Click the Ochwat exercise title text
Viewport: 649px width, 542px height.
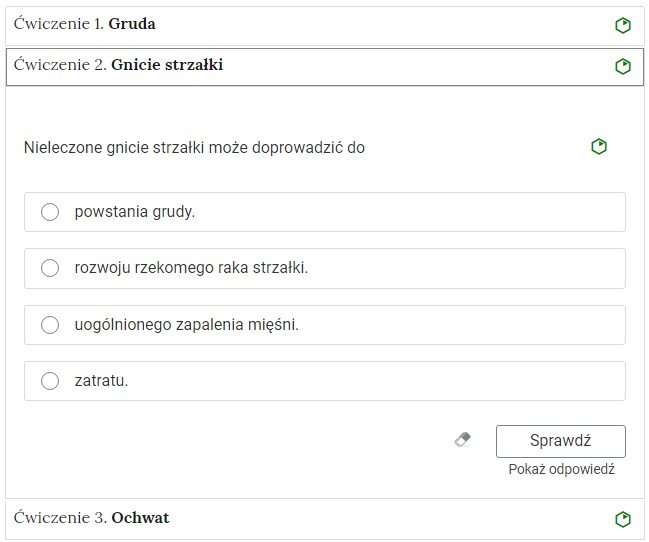pyautogui.click(x=140, y=518)
